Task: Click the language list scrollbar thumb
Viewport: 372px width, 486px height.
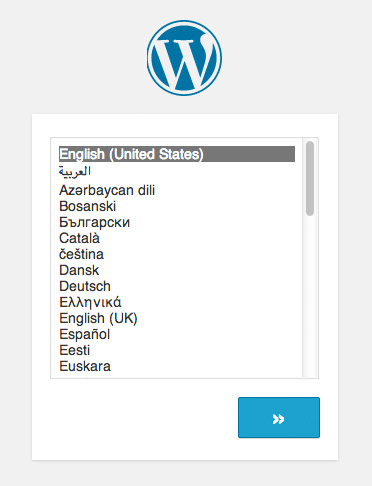Action: click(x=310, y=178)
